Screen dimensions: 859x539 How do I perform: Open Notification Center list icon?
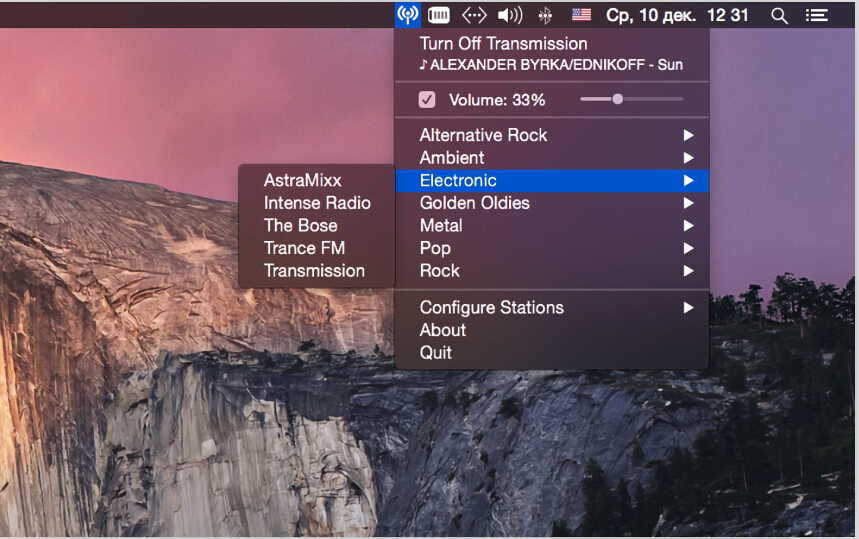pyautogui.click(x=816, y=15)
